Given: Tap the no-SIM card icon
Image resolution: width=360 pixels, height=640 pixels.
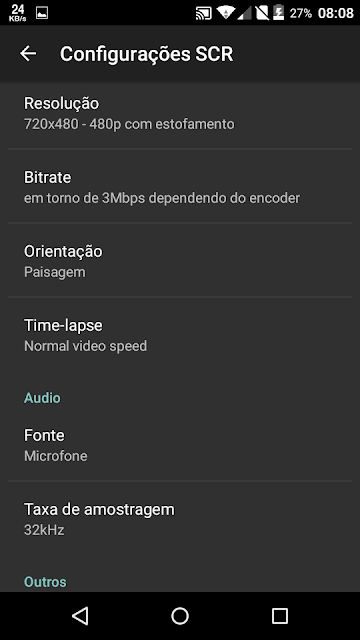Looking at the screenshot, I should tap(262, 13).
